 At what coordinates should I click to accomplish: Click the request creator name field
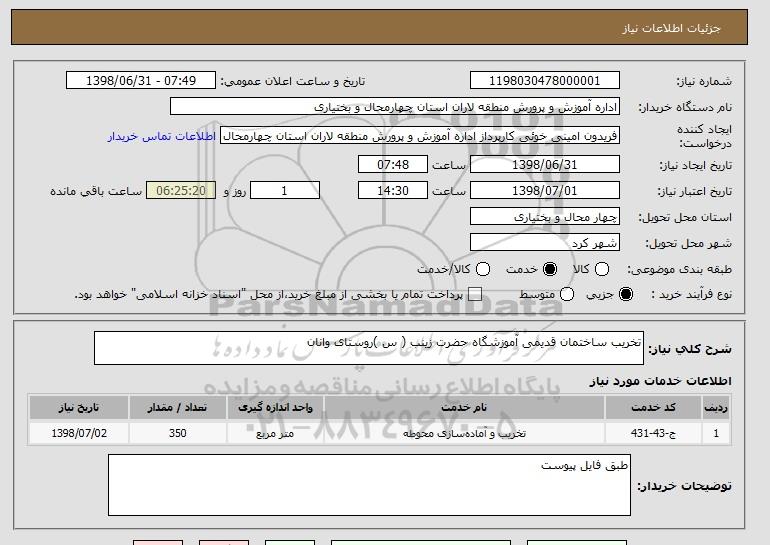[420, 136]
